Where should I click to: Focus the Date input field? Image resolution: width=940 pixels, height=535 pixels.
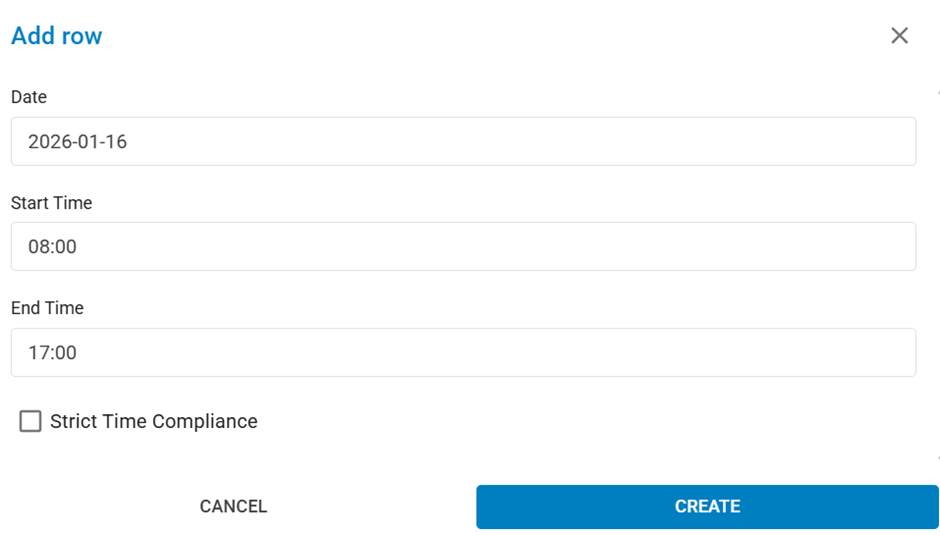coord(463,142)
